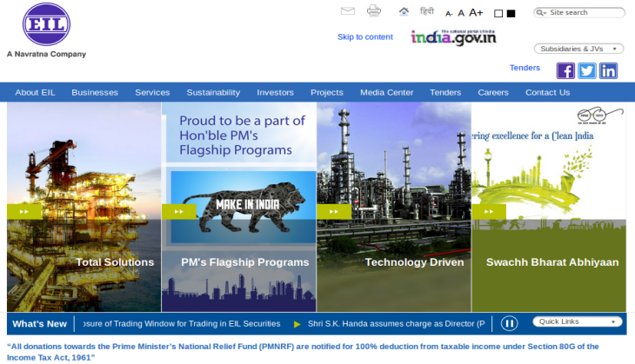Click 'Proud to be a part' banner text

242,135
